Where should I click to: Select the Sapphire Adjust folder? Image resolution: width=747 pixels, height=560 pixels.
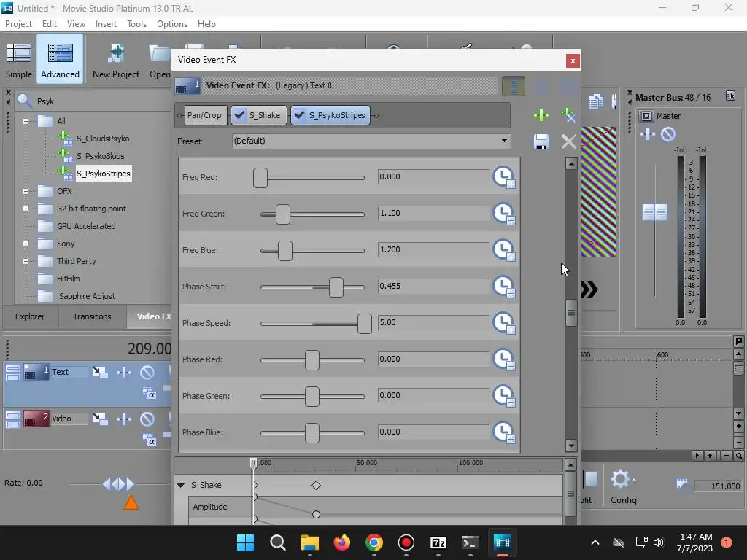88,296
